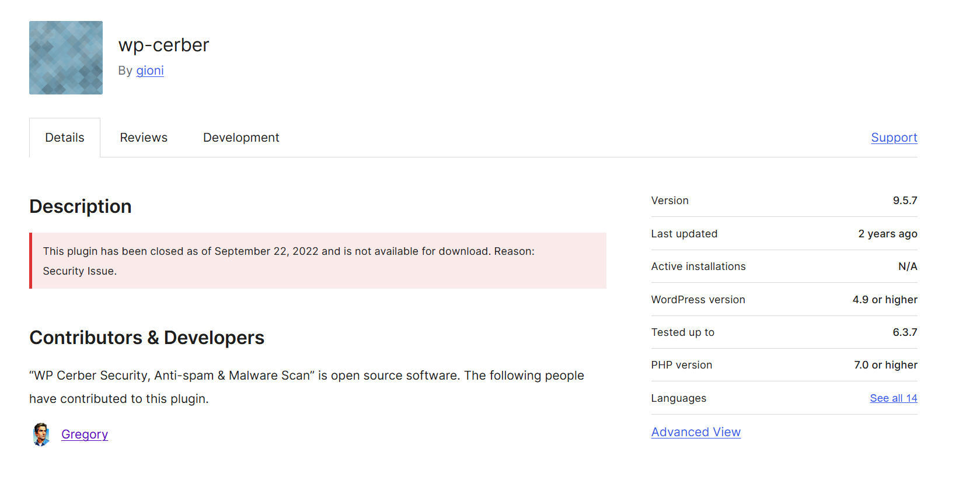Switch to the Reviews tab
This screenshot has height=491, width=980.
coord(144,138)
